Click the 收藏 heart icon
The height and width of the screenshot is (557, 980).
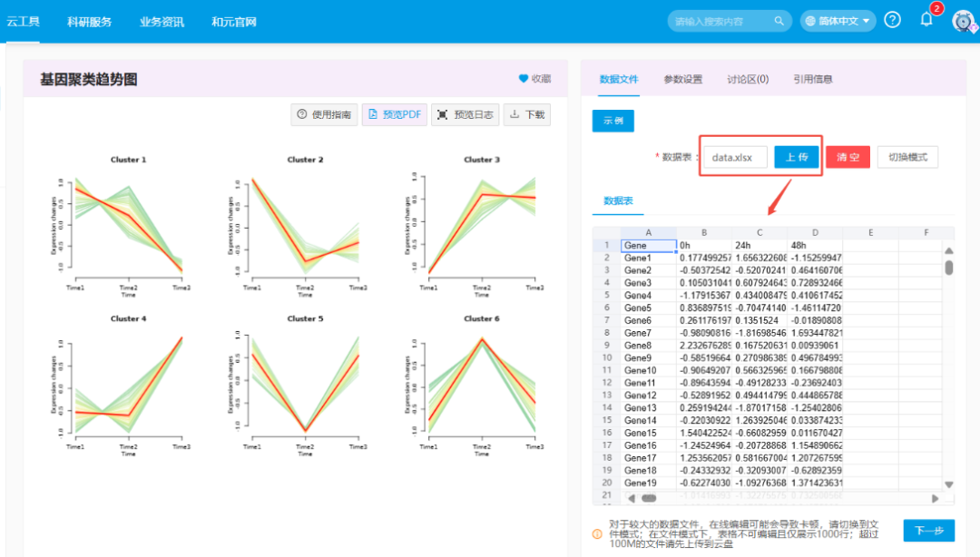(524, 79)
